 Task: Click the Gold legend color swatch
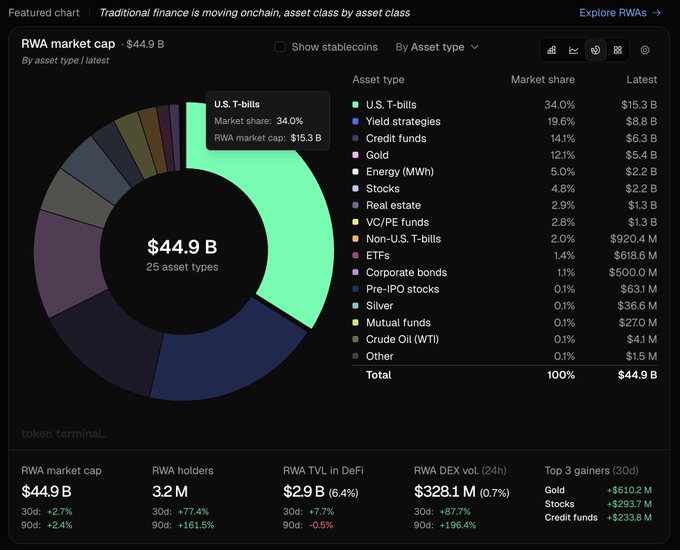[x=356, y=154]
